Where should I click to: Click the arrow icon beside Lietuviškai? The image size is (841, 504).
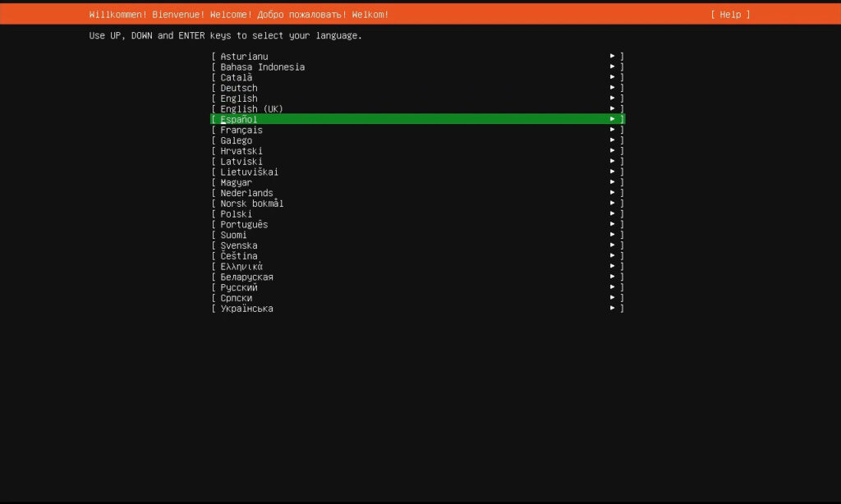tap(613, 172)
